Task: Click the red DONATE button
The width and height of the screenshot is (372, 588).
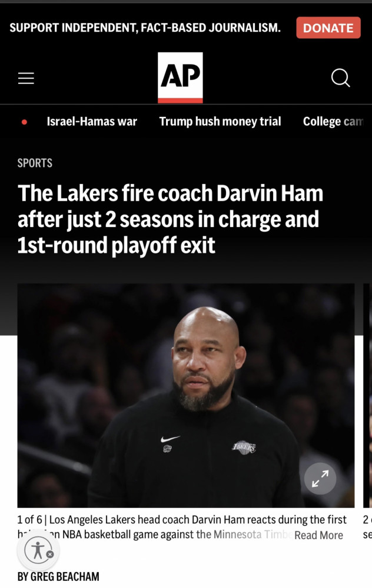Action: pyautogui.click(x=328, y=28)
